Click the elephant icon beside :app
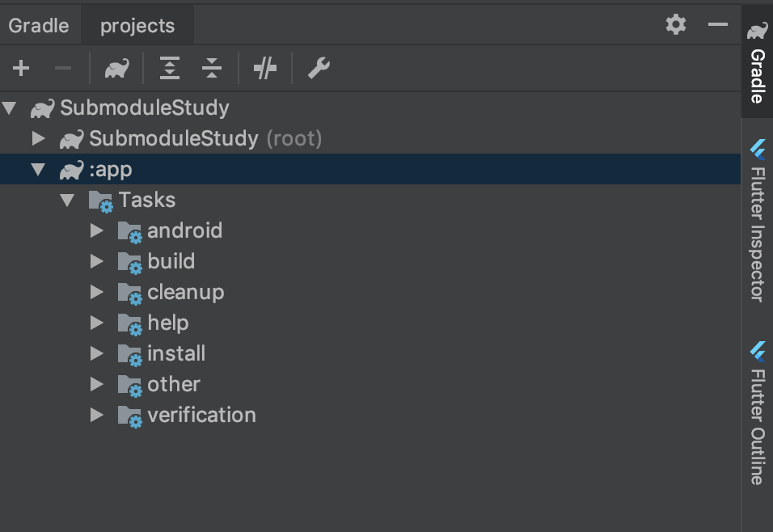Image resolution: width=773 pixels, height=532 pixels. [71, 170]
